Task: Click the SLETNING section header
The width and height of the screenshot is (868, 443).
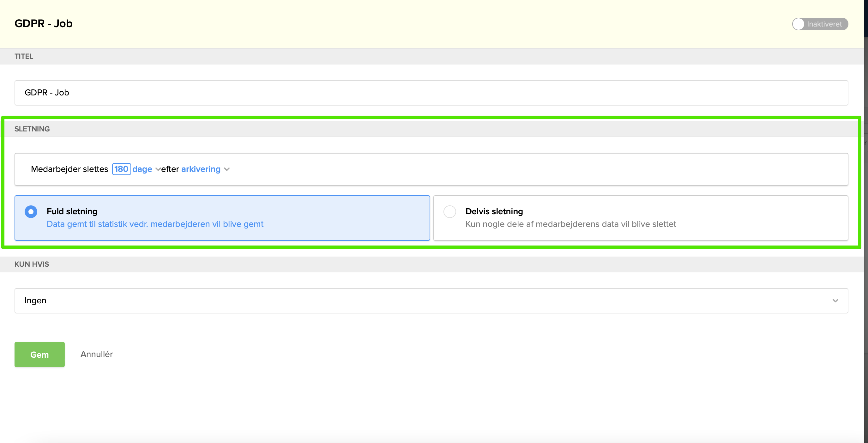Action: tap(32, 129)
